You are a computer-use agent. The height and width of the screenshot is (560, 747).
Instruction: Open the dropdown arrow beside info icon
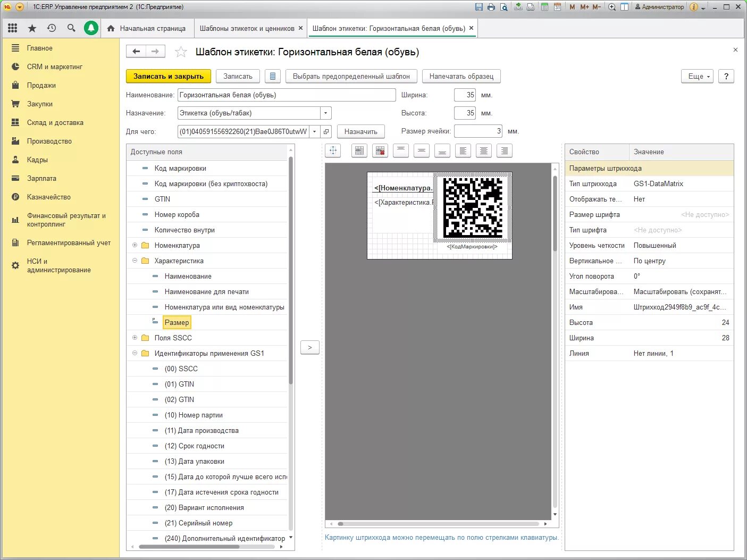point(703,8)
